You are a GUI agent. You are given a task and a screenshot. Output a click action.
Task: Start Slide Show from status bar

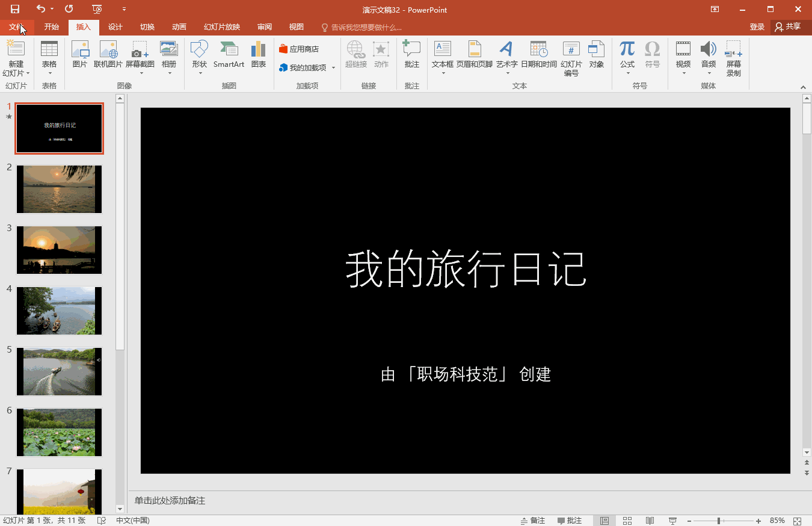(673, 521)
